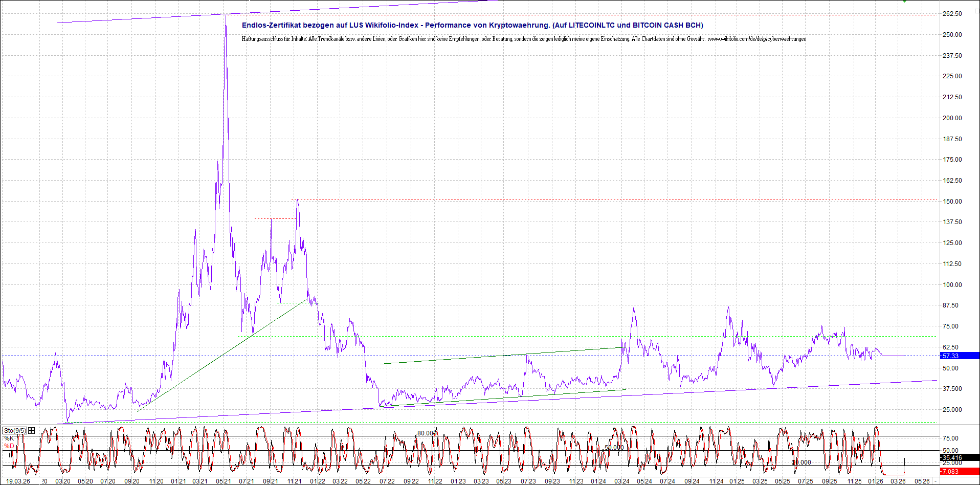The image size is (980, 485).
Task: Select the %K legend label
Action: click(9, 438)
